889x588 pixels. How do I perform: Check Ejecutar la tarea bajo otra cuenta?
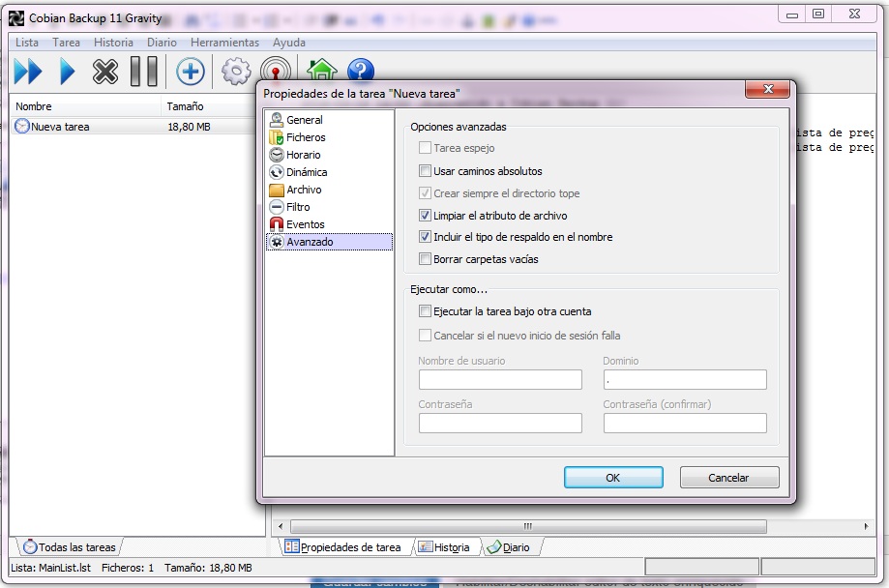tap(425, 310)
